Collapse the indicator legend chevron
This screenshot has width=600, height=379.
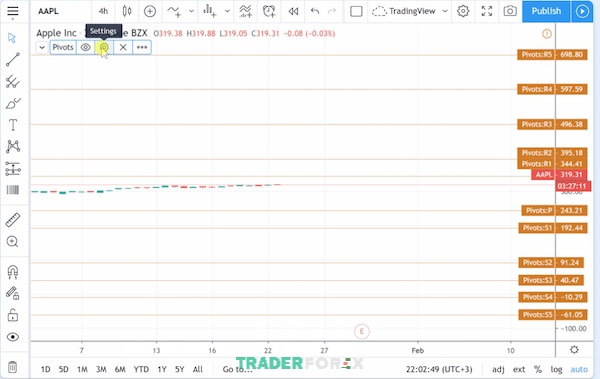coord(42,47)
